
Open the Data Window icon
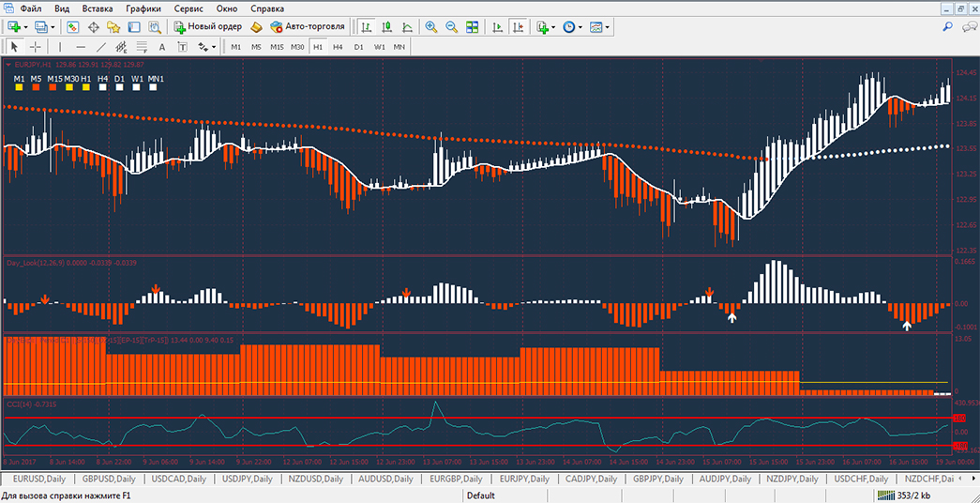click(x=94, y=27)
